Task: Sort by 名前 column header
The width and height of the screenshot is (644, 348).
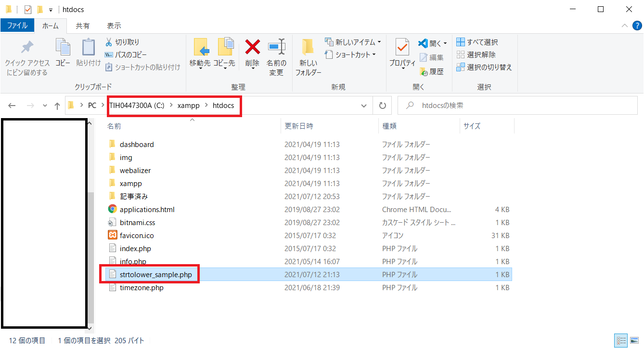Action: (192, 126)
